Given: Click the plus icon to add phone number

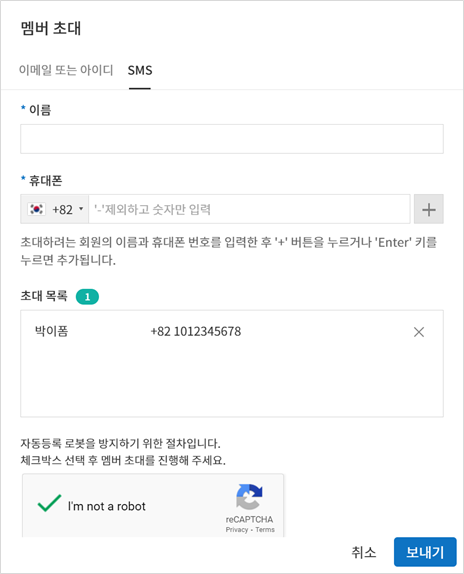Looking at the screenshot, I should pyautogui.click(x=429, y=209).
